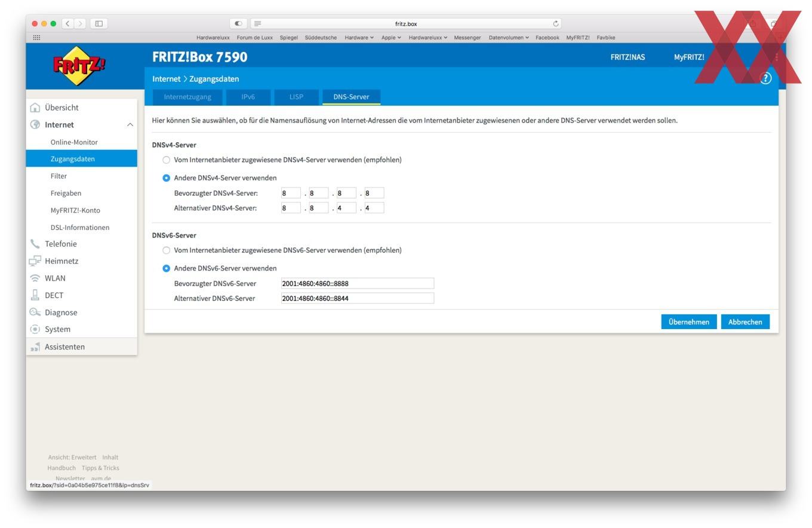
Task: Open the help question mark icon
Action: tap(765, 78)
